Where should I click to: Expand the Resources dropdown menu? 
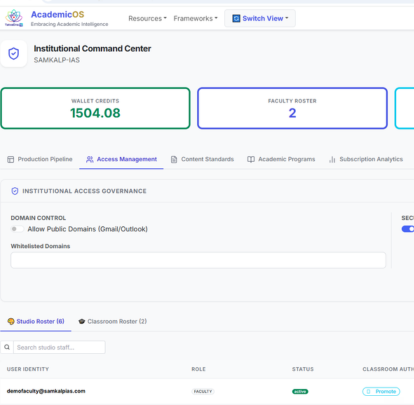click(x=147, y=19)
